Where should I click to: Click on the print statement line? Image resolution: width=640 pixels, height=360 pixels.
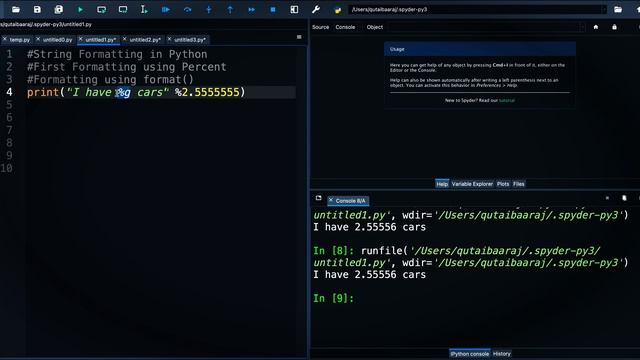pos(136,92)
